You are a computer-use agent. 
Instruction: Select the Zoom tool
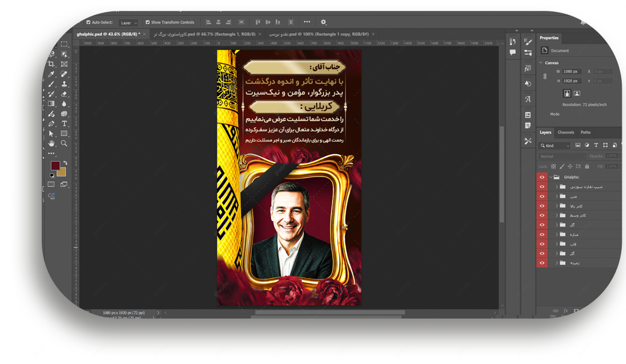64,143
